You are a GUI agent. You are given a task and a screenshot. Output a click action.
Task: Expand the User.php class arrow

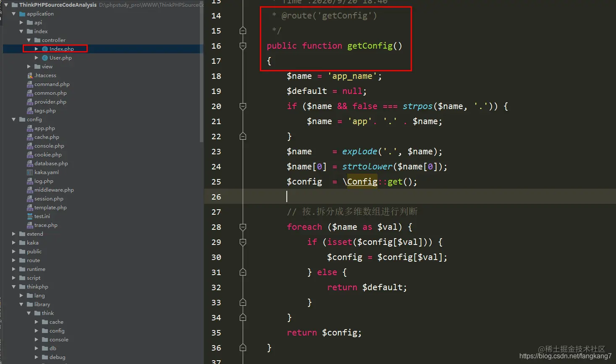point(37,58)
